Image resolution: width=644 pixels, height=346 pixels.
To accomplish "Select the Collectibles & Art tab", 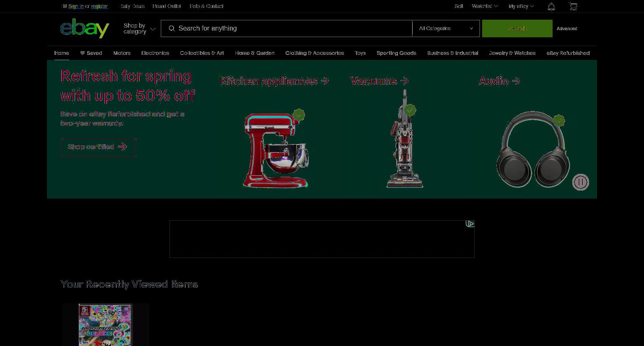I will 202,53.
